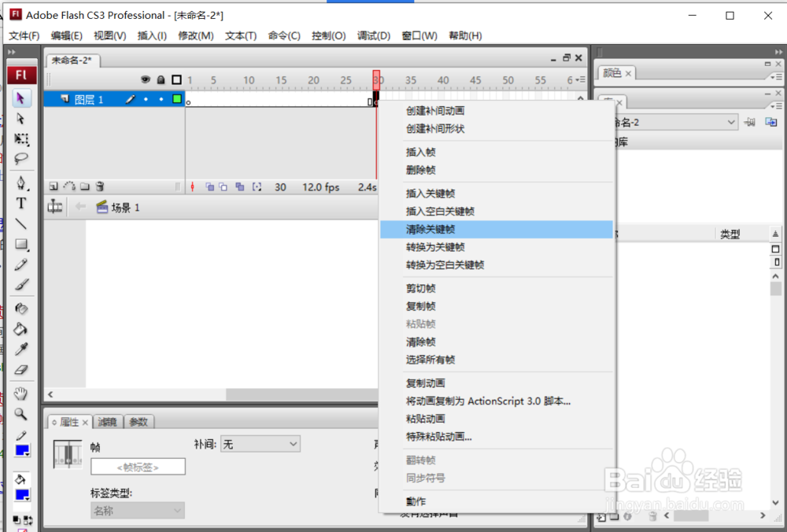Viewport: 787px width, 532px height.
Task: Toggle lock dot for 图层 1
Action: (x=161, y=99)
